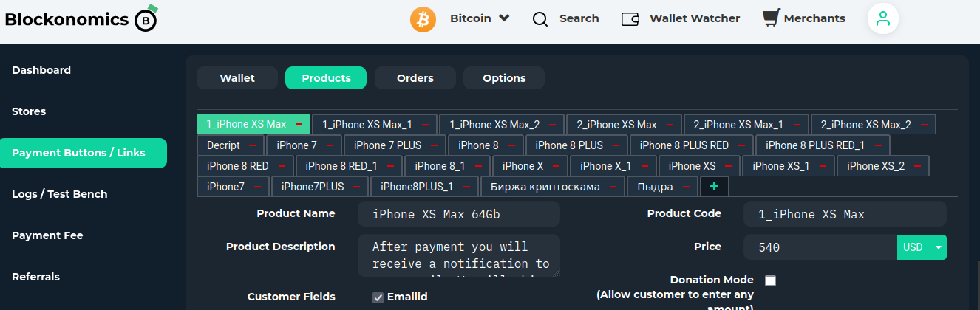
Task: Go to Logs / Test Bench
Action: [x=60, y=194]
